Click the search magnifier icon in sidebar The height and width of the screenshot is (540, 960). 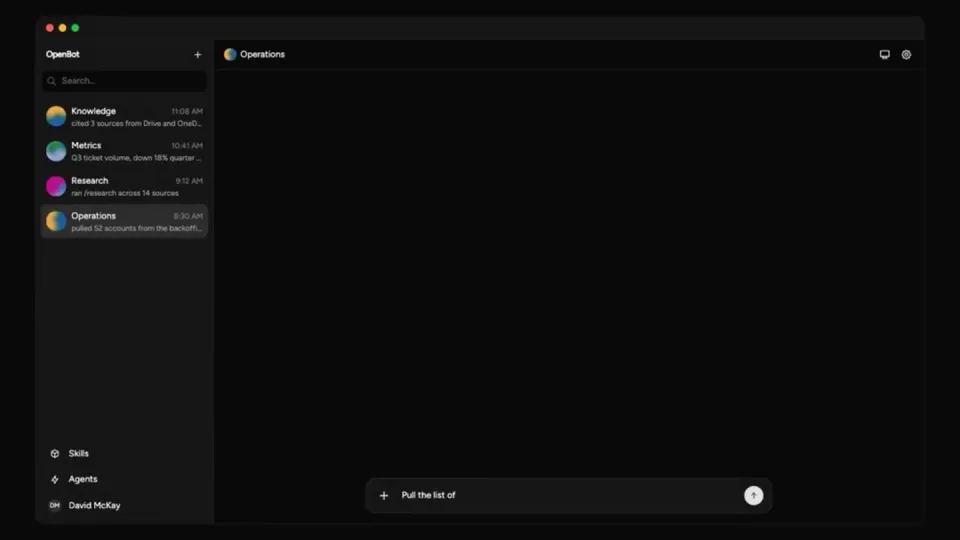pyautogui.click(x=51, y=81)
